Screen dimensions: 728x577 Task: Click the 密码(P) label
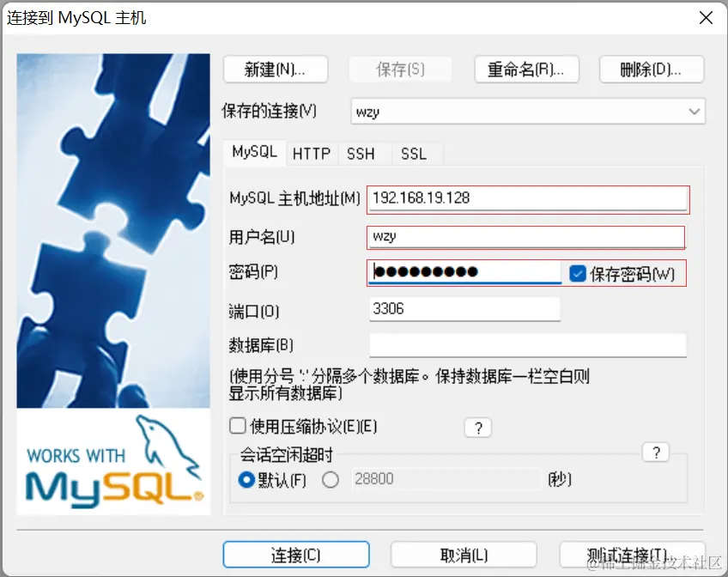click(253, 271)
